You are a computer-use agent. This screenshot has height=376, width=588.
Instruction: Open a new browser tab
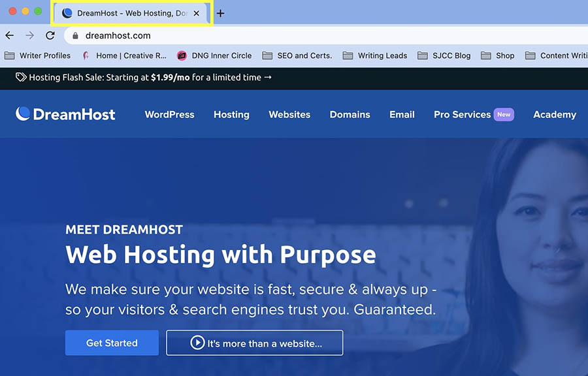[x=220, y=13]
